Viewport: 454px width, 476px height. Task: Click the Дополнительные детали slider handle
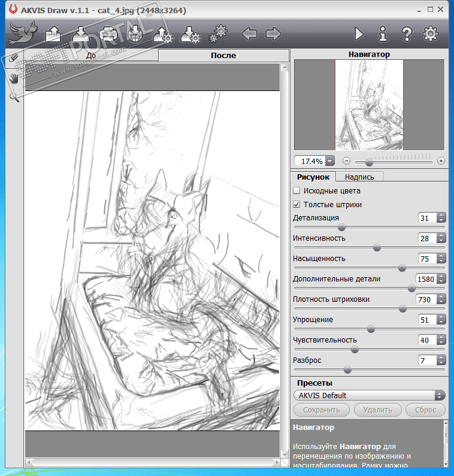coord(411,289)
